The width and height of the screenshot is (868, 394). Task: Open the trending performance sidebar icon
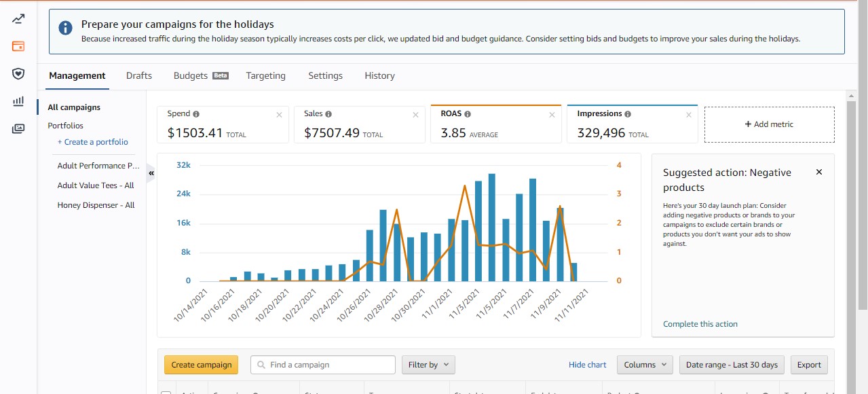[18, 19]
